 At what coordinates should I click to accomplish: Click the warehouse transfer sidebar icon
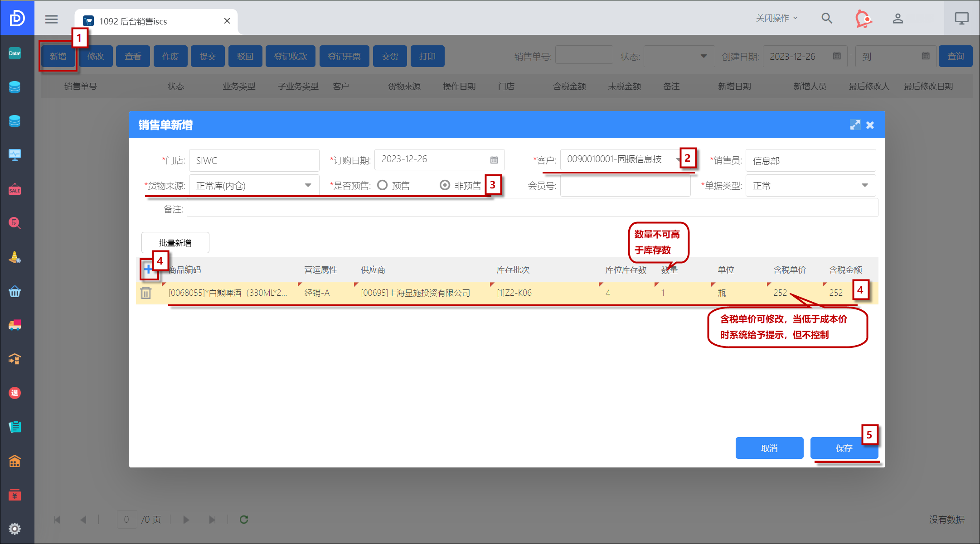coord(15,359)
